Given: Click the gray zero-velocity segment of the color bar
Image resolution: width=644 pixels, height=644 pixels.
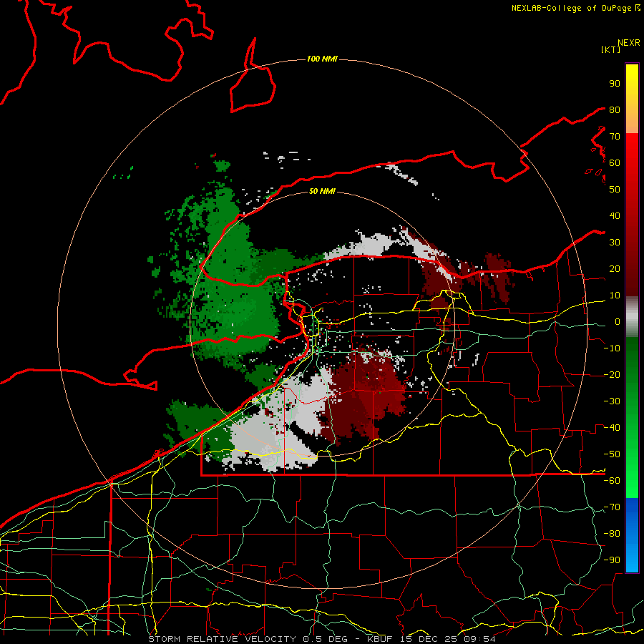Looking at the screenshot, I should point(632,316).
